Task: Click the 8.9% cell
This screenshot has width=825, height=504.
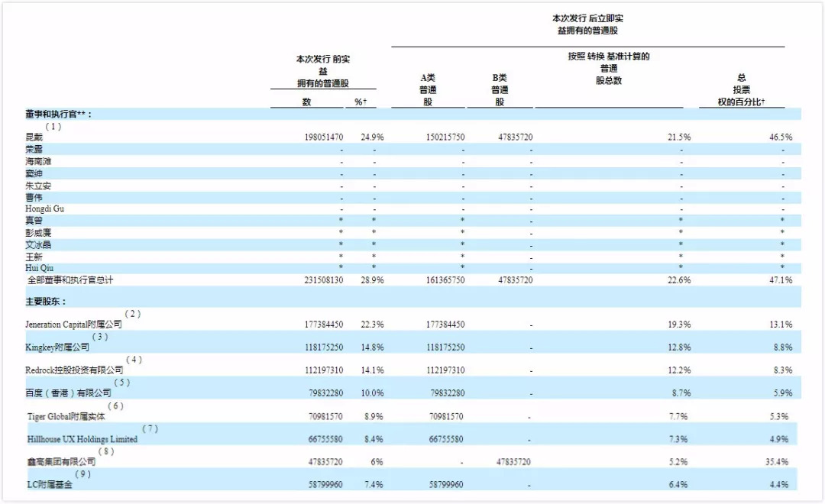Action: (x=374, y=417)
